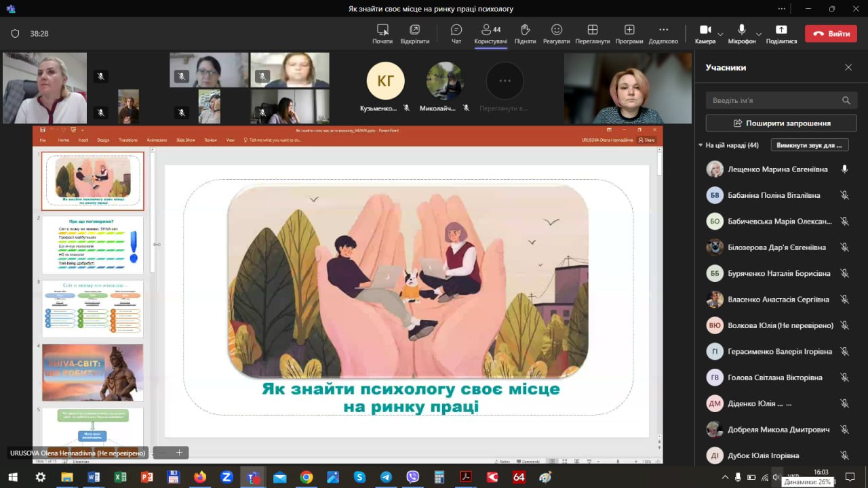Click the raise hand icon
This screenshot has height=488, width=868.
(525, 30)
